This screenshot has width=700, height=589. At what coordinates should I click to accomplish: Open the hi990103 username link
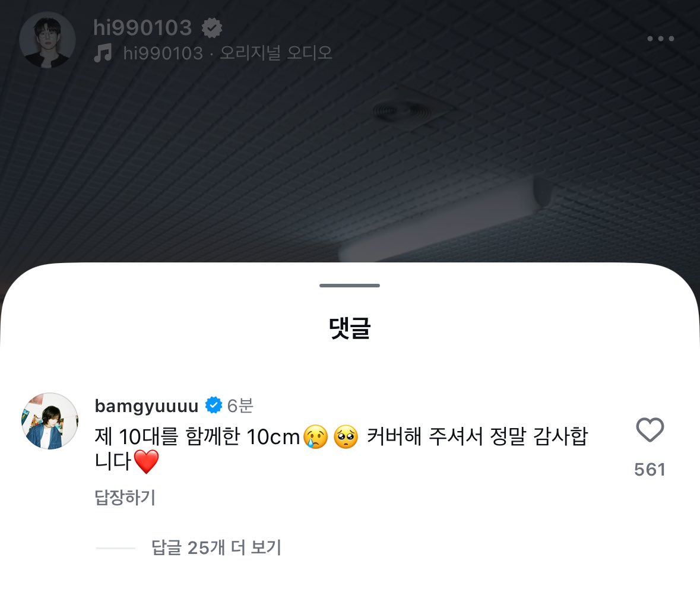142,28
